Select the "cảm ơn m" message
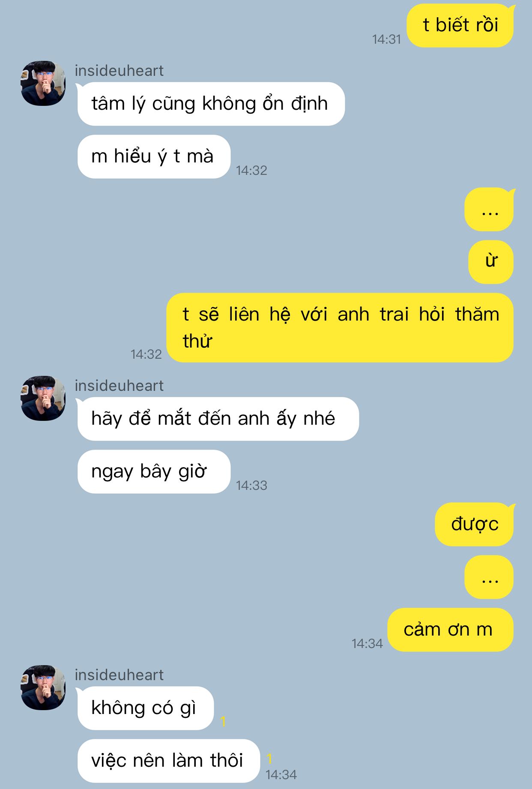This screenshot has height=789, width=532. (450, 630)
